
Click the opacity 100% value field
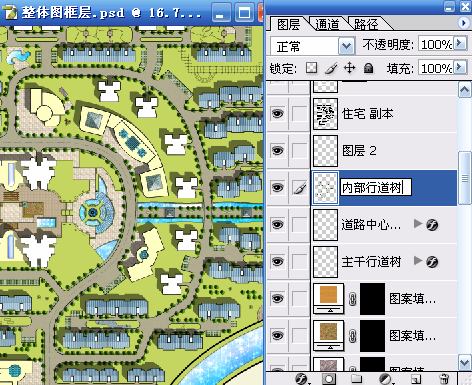point(436,44)
